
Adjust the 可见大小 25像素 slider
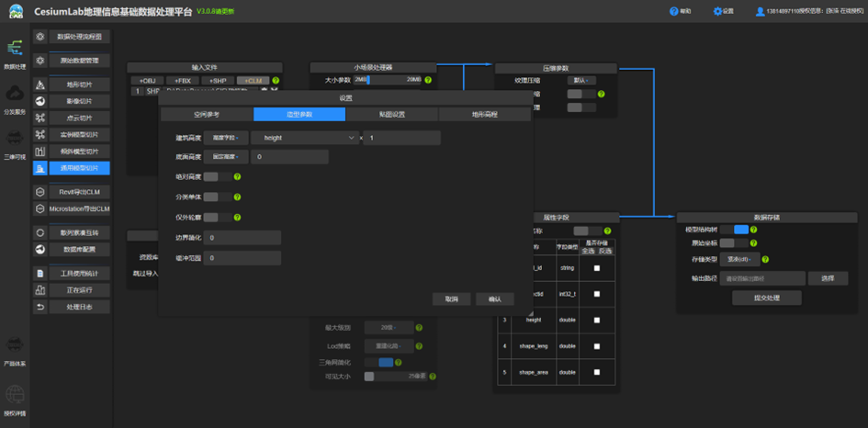395,376
